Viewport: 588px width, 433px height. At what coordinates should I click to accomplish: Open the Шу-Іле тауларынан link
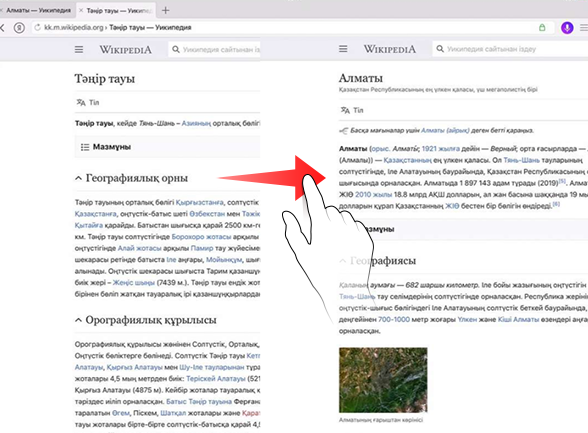coord(212,367)
